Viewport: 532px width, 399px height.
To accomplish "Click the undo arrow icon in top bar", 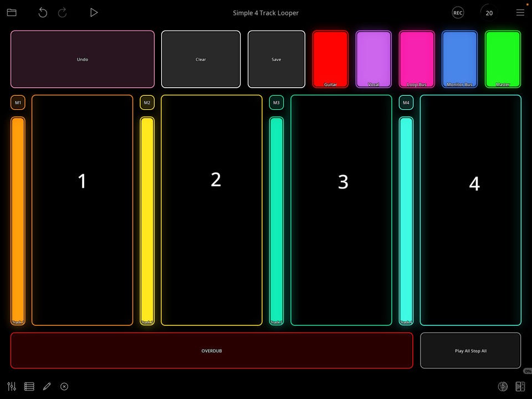I will point(43,13).
